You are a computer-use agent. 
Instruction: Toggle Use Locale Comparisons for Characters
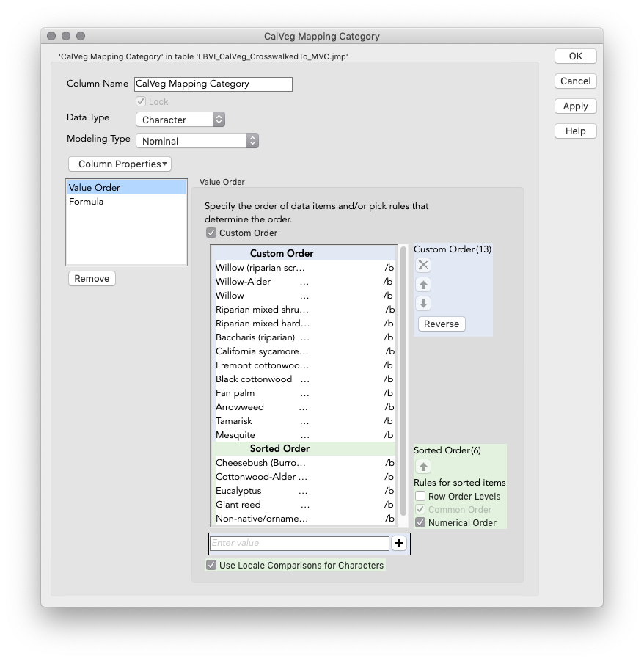[x=211, y=566]
